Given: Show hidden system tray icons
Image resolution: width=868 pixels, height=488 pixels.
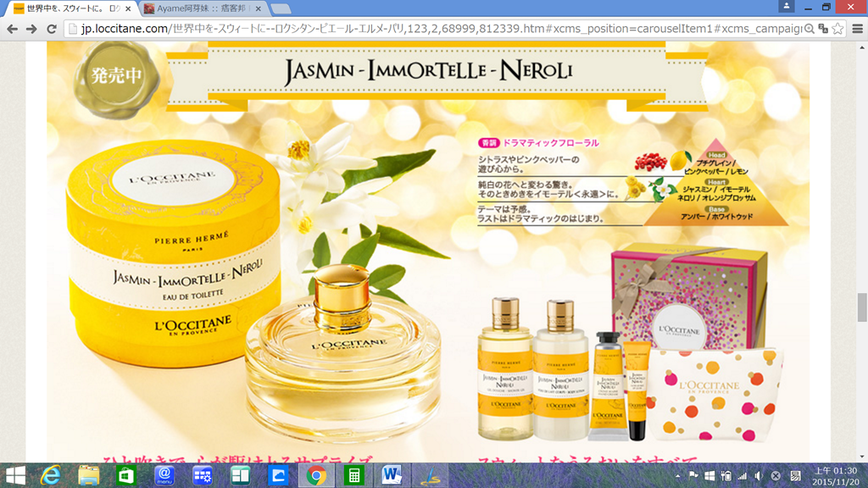Looking at the screenshot, I should point(677,476).
